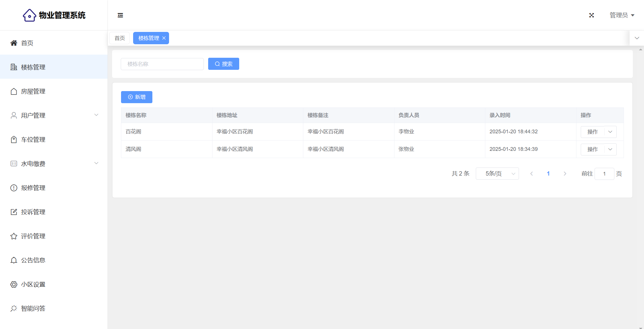Click the gear icon for 小区设置
Image resolution: width=644 pixels, height=329 pixels.
coord(14,284)
